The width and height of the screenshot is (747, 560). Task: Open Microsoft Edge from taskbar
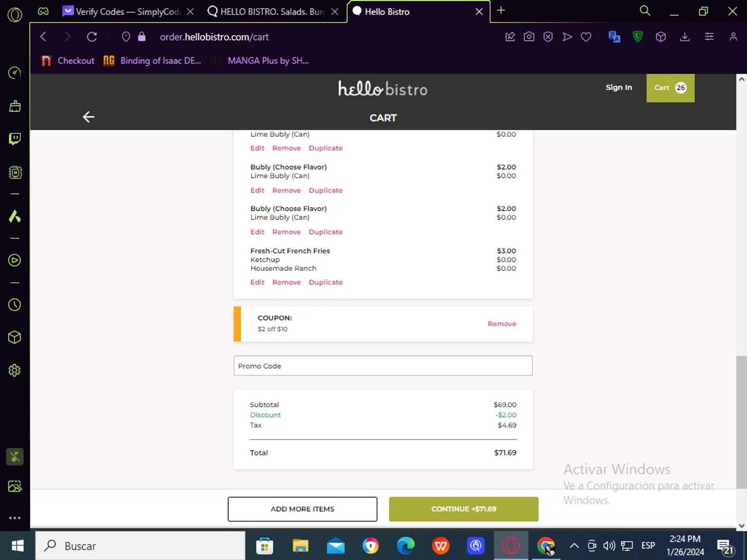405,546
